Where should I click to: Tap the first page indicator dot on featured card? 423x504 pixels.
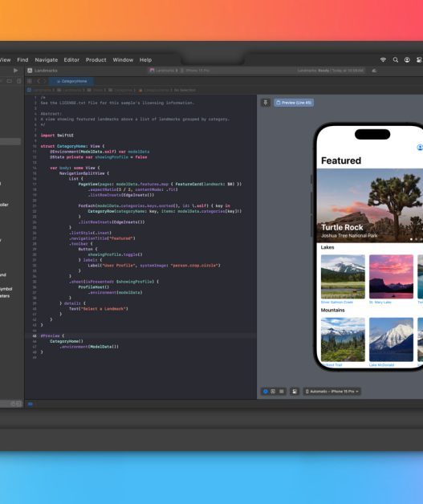[412, 239]
